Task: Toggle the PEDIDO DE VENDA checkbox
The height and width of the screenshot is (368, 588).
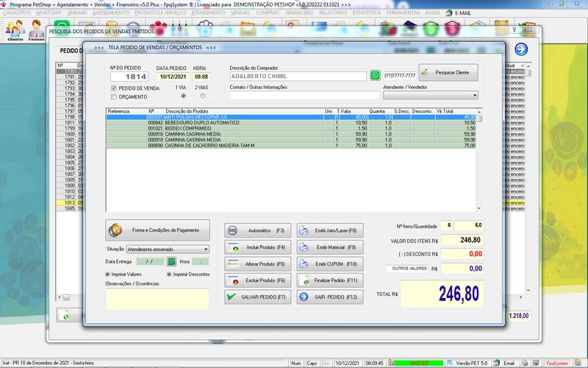Action: point(114,88)
